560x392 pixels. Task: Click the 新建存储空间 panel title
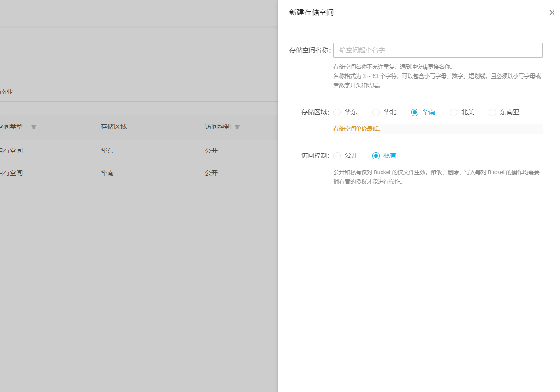click(312, 12)
